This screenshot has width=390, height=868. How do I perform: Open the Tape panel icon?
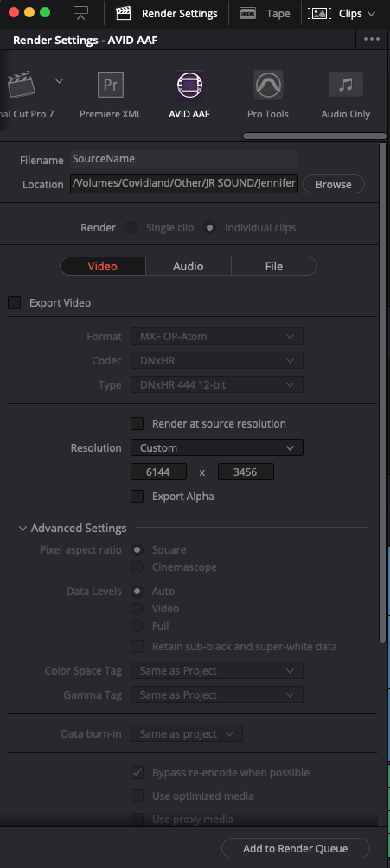click(247, 13)
